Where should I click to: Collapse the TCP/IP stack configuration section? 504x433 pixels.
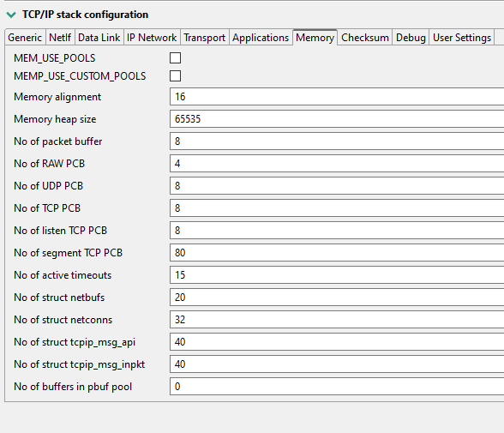pos(11,15)
